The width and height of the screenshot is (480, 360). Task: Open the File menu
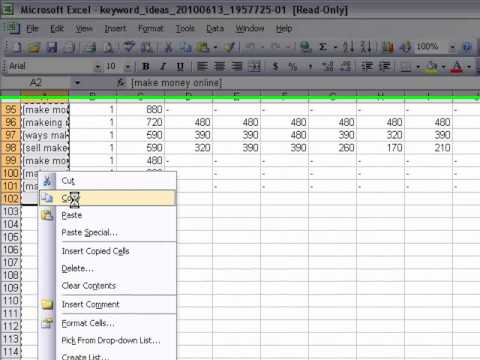(32, 29)
